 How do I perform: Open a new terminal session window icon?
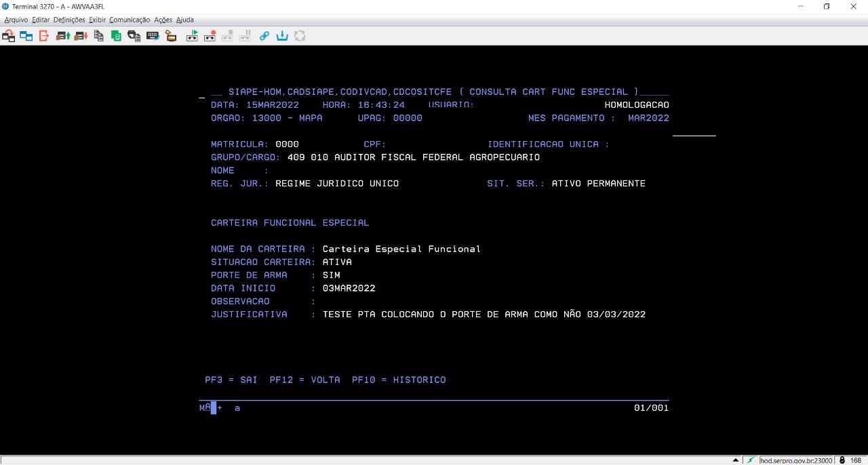point(26,36)
